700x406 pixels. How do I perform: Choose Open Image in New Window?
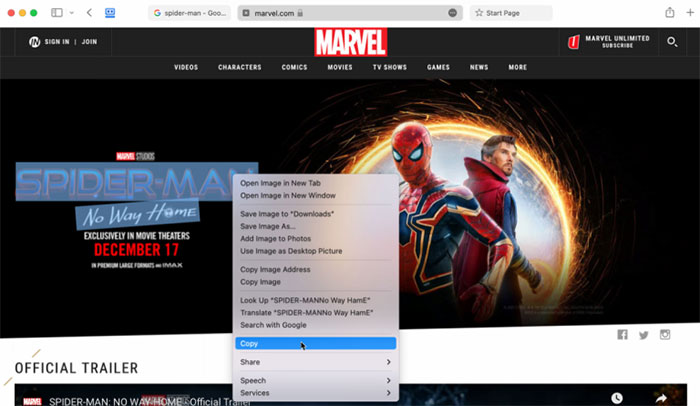point(316,196)
